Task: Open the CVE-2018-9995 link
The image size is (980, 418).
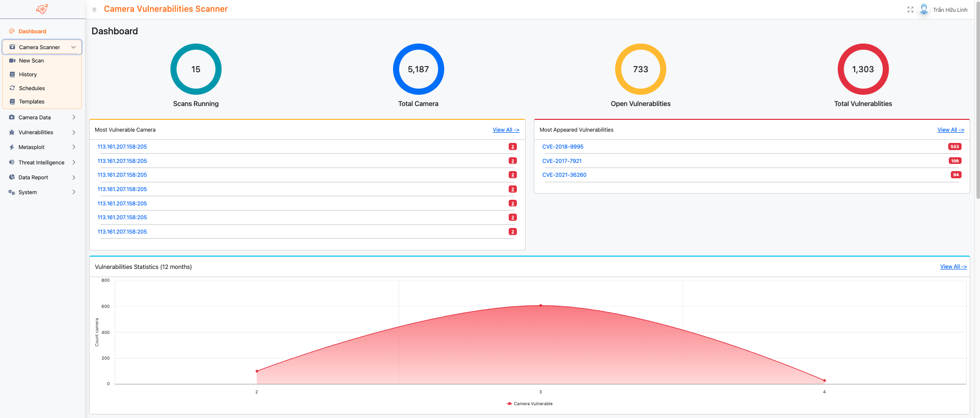Action: coord(562,147)
